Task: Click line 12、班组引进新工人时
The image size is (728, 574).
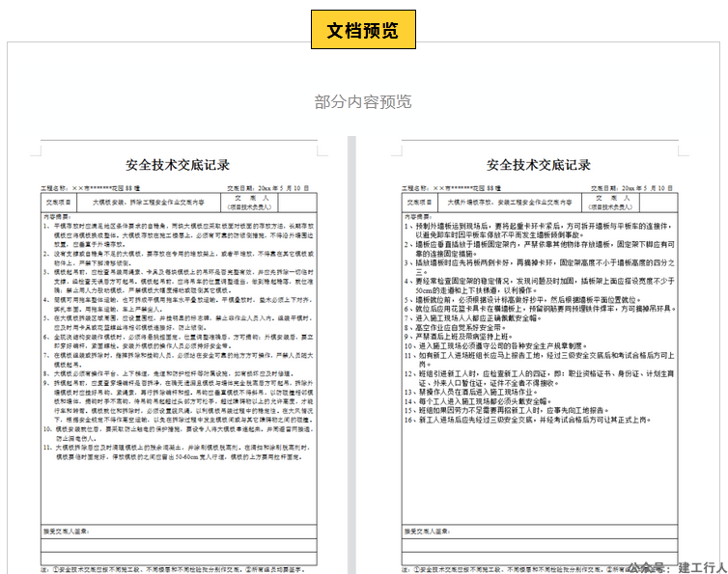Action: (x=539, y=378)
